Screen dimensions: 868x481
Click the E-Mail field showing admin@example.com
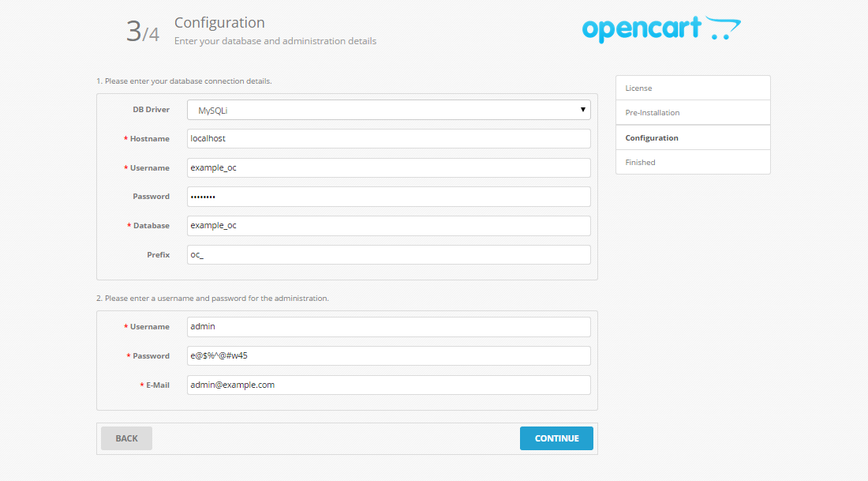point(388,385)
